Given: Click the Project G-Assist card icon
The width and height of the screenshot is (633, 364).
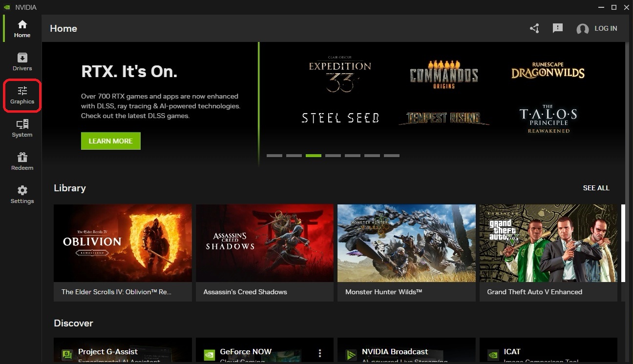Looking at the screenshot, I should (x=67, y=354).
